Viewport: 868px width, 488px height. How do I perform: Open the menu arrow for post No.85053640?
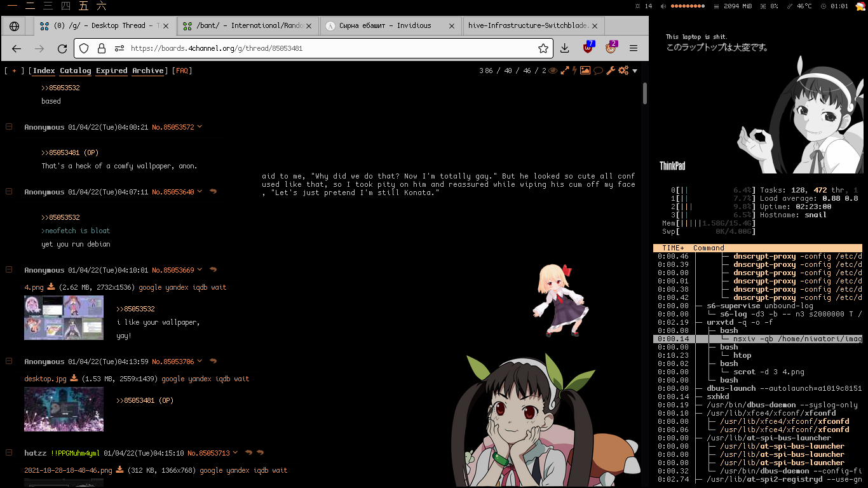point(200,192)
